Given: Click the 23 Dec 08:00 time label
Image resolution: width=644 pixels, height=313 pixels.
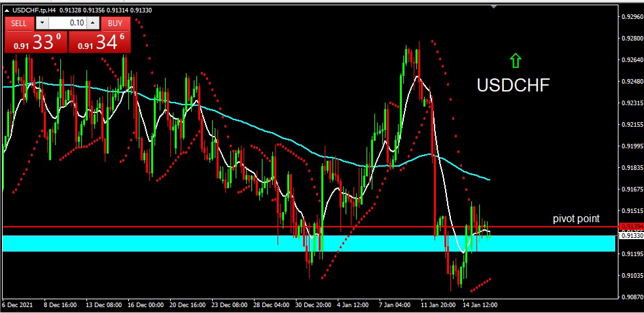Looking at the screenshot, I should [230, 305].
